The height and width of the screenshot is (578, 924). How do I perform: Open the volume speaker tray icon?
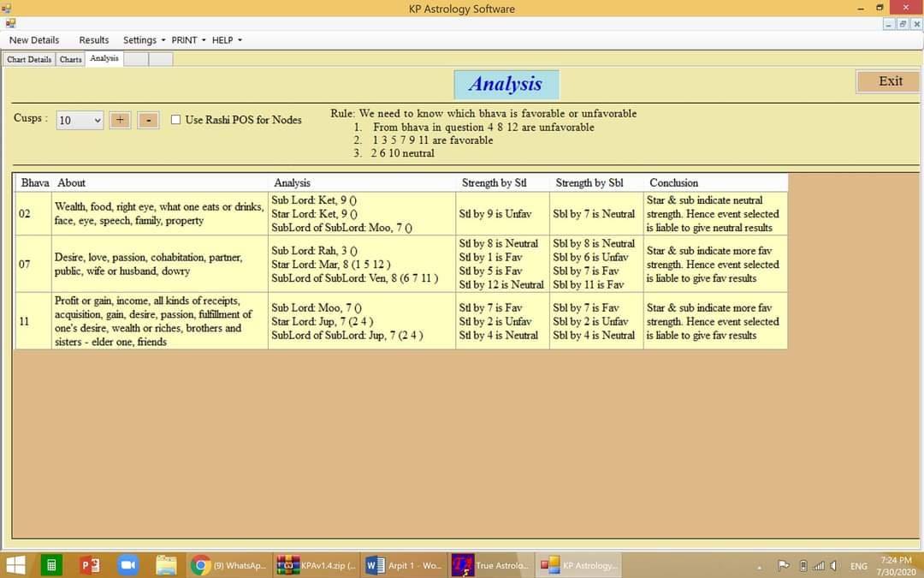pos(833,566)
